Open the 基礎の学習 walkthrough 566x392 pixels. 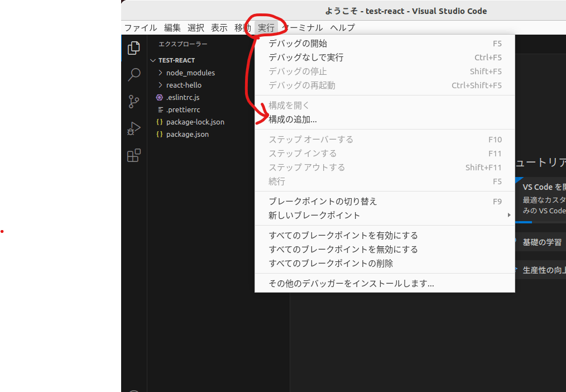click(540, 242)
